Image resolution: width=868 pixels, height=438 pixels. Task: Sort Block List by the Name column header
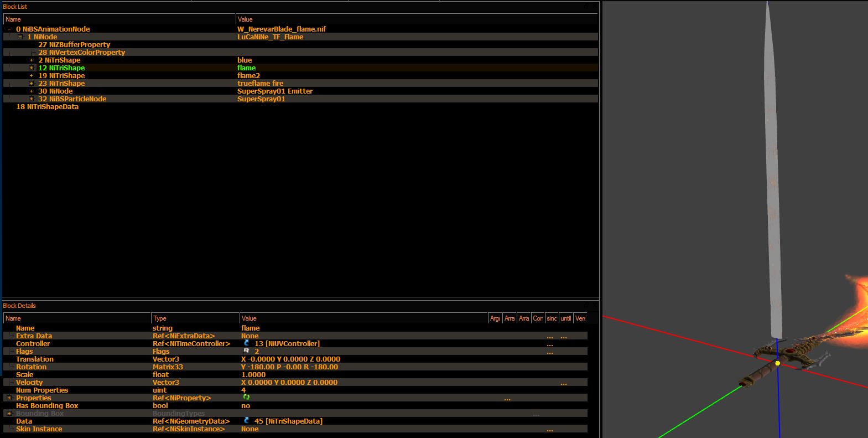119,19
